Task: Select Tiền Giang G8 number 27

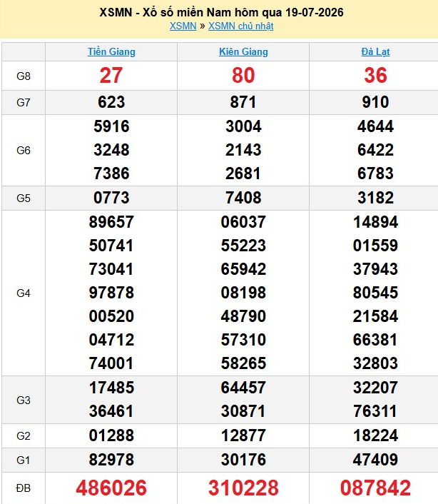Action: coord(111,76)
